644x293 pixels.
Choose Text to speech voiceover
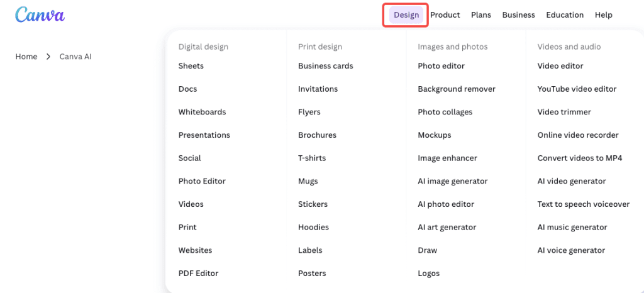(583, 204)
